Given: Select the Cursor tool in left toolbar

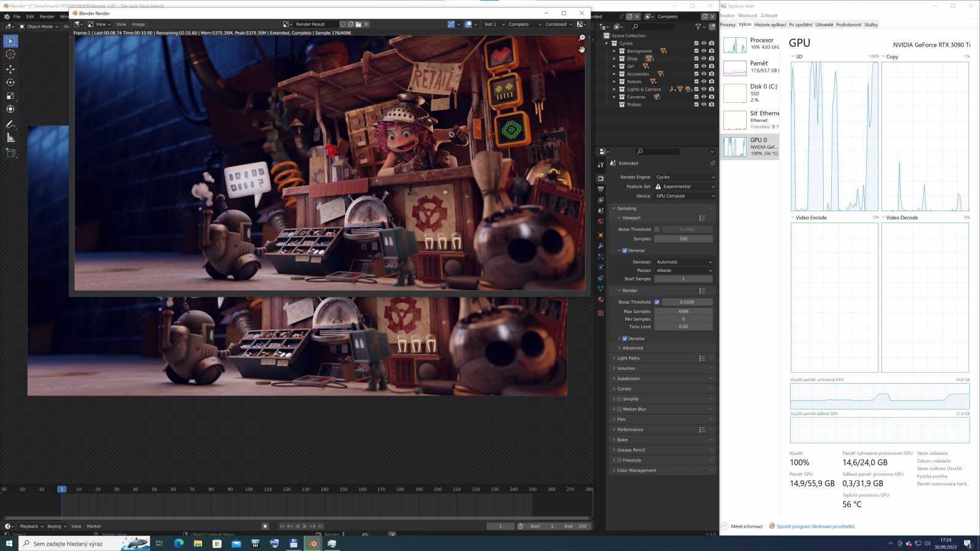Looking at the screenshot, I should coord(10,54).
